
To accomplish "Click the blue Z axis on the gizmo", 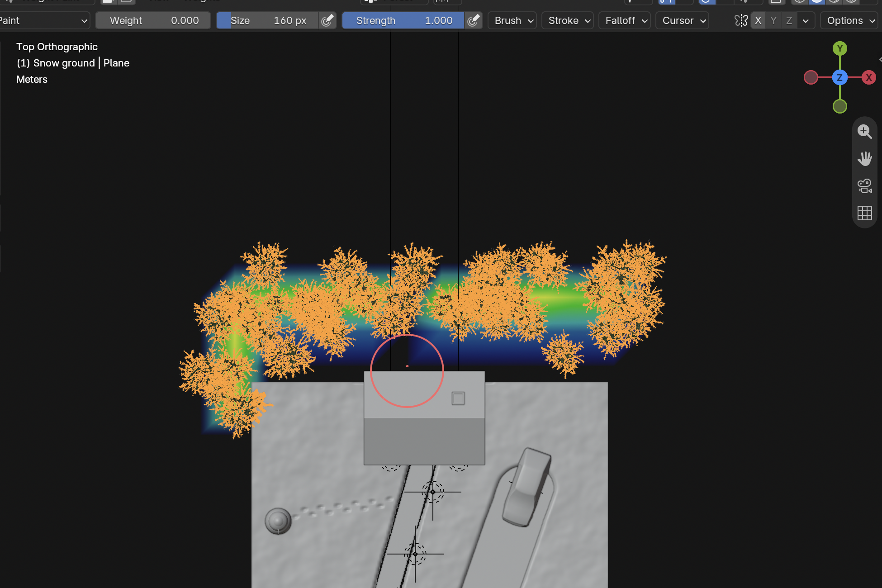I will tap(840, 77).
